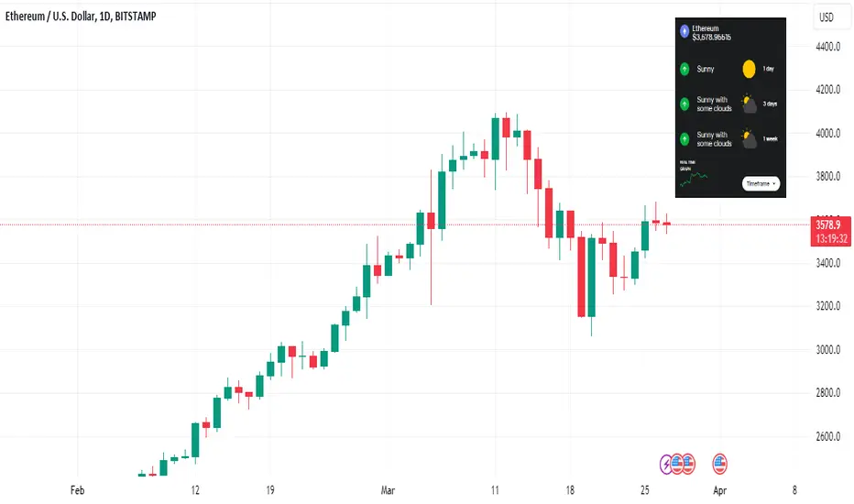Click the green up arrow beside Sunny

pyautogui.click(x=684, y=70)
